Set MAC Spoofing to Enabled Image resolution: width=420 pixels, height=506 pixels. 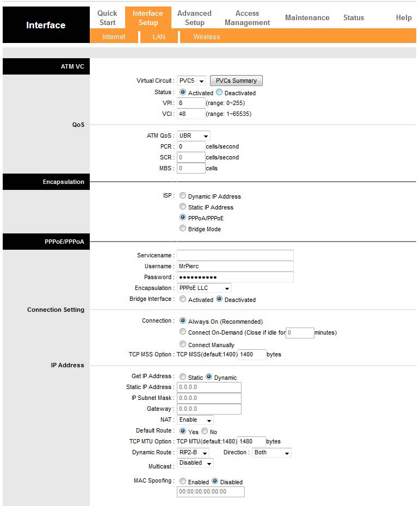183,481
